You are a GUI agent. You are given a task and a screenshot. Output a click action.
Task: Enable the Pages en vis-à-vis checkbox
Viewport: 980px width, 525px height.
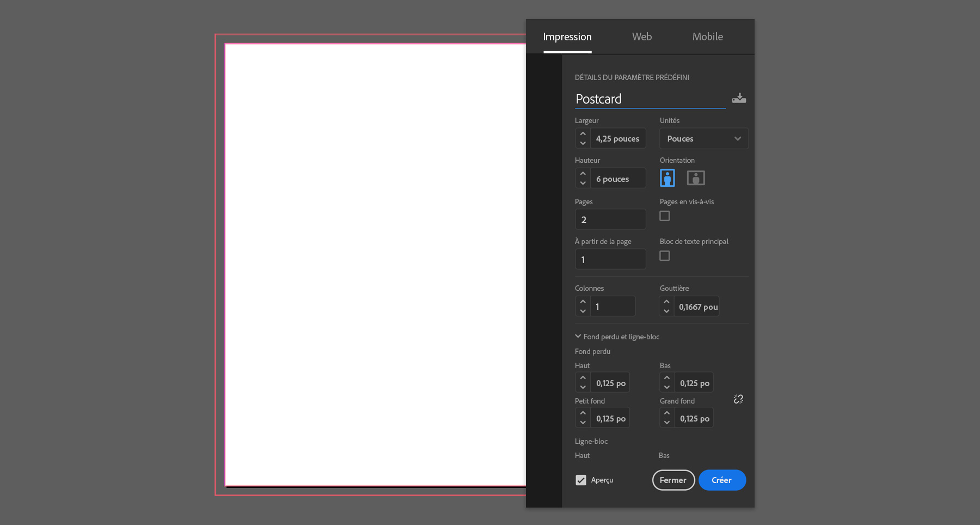click(x=665, y=216)
